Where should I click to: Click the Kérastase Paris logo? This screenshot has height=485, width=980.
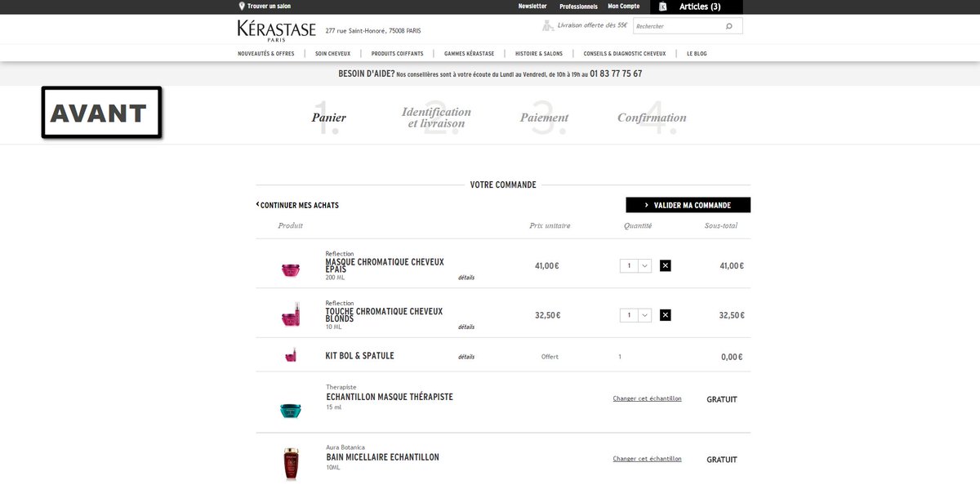click(277, 30)
